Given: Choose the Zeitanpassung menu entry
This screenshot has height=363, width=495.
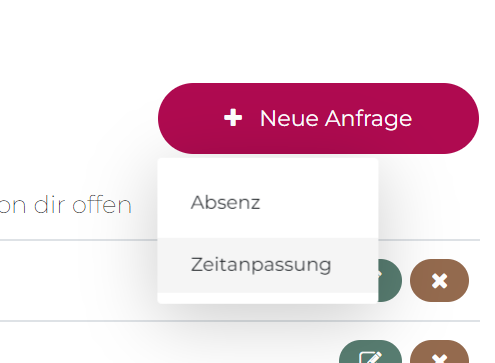Looking at the screenshot, I should tap(268, 265).
